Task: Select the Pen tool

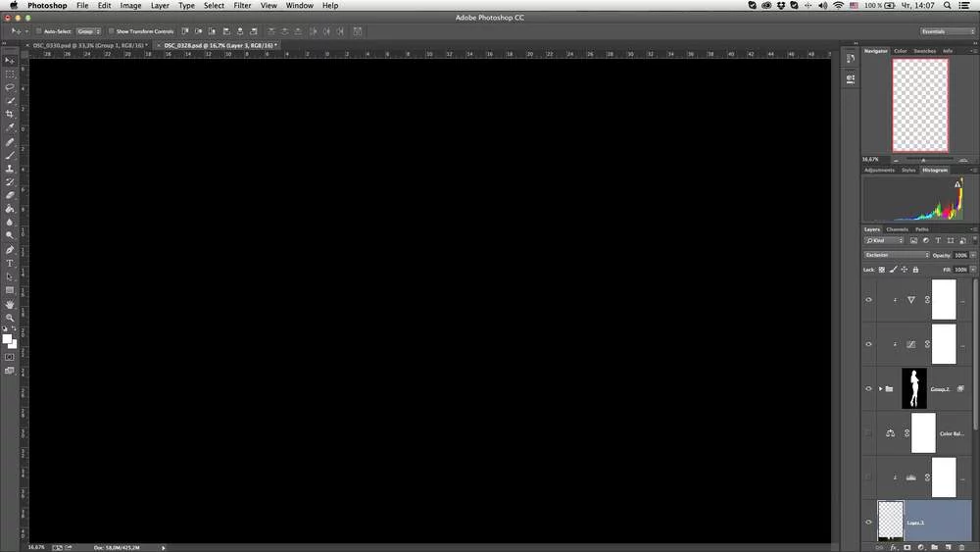Action: [x=10, y=250]
